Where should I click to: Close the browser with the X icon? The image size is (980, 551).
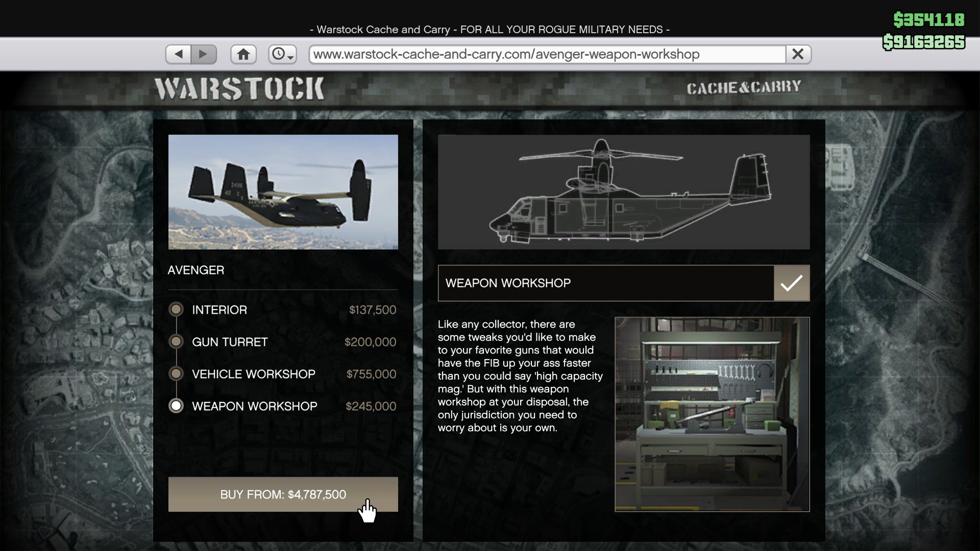pyautogui.click(x=798, y=54)
